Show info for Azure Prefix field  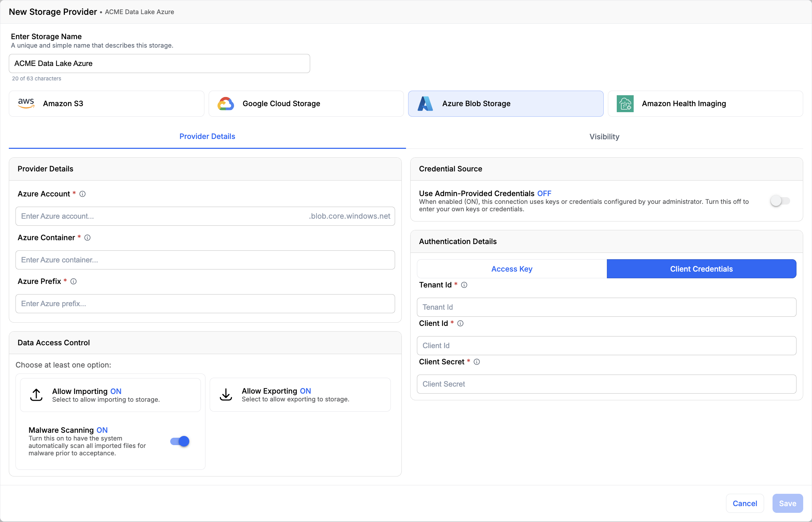click(73, 281)
